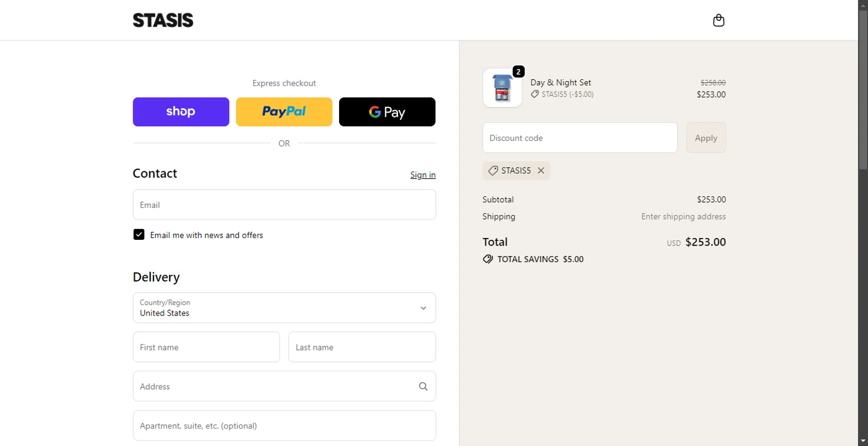Click the First name field
The width and height of the screenshot is (868, 446).
(x=206, y=347)
